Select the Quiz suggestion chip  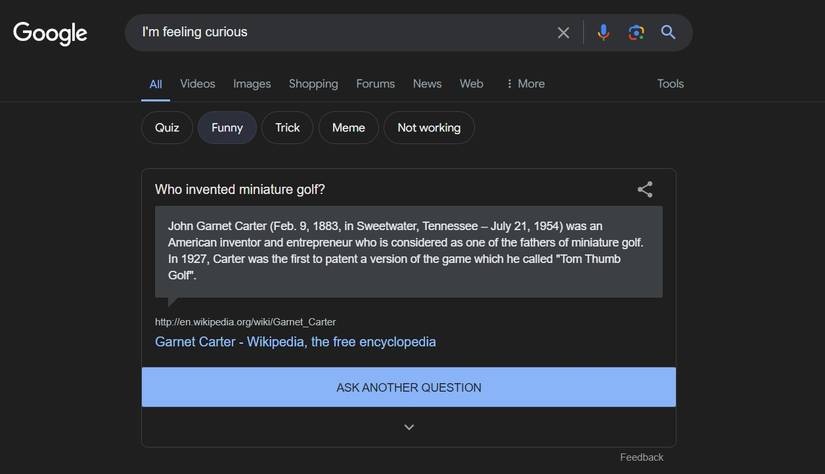click(x=167, y=128)
